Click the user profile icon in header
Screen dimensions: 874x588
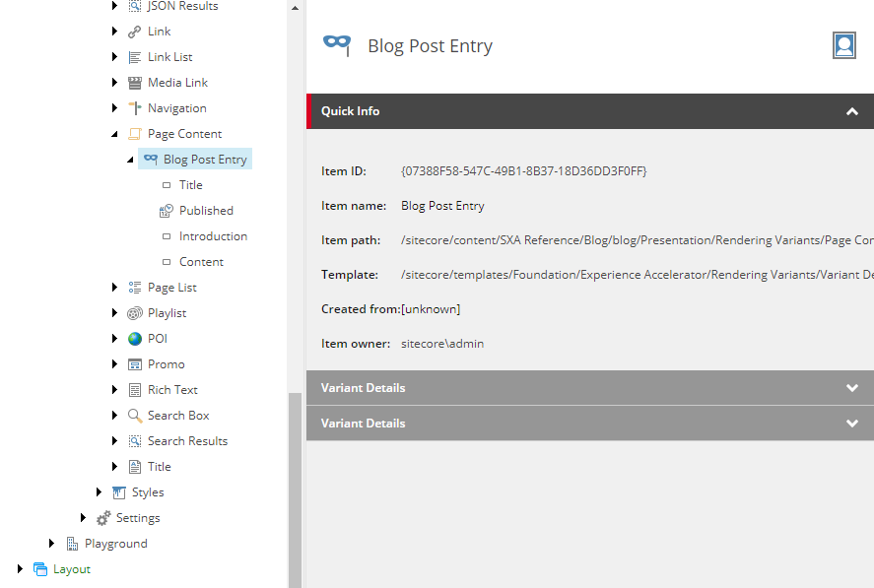coord(843,45)
